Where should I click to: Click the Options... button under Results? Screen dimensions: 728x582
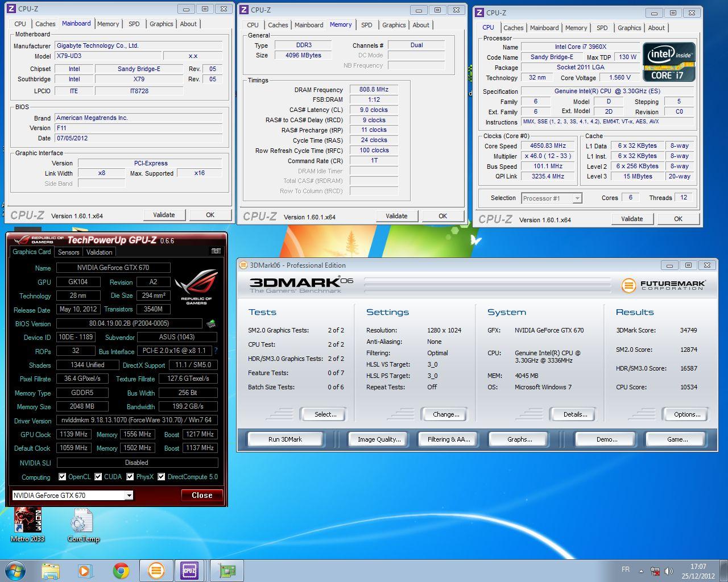tap(687, 414)
